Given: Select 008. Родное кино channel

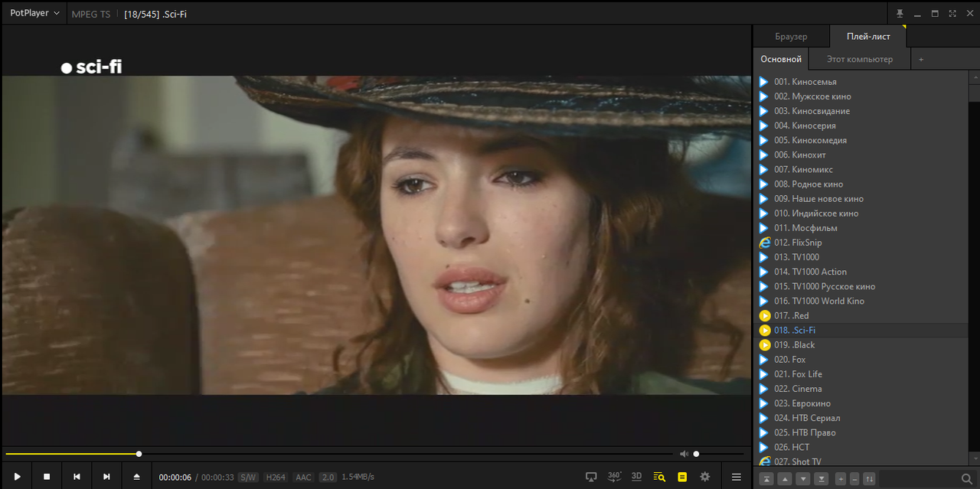Looking at the screenshot, I should click(861, 184).
